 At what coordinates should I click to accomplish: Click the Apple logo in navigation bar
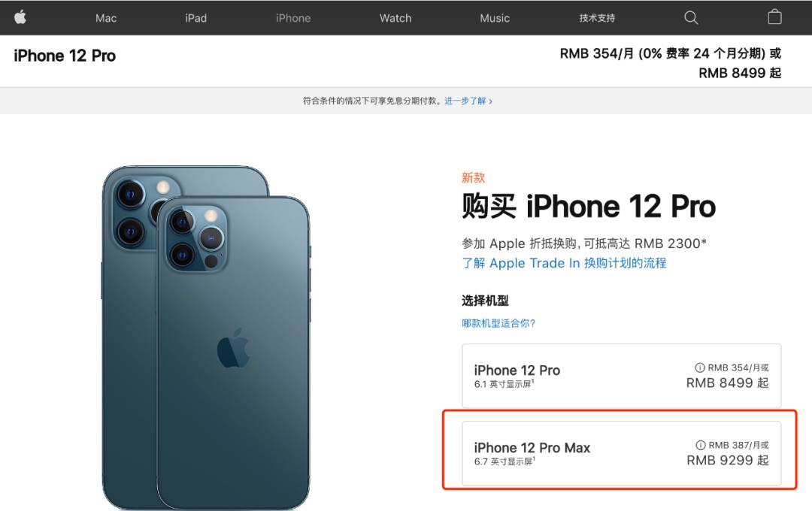[20, 17]
